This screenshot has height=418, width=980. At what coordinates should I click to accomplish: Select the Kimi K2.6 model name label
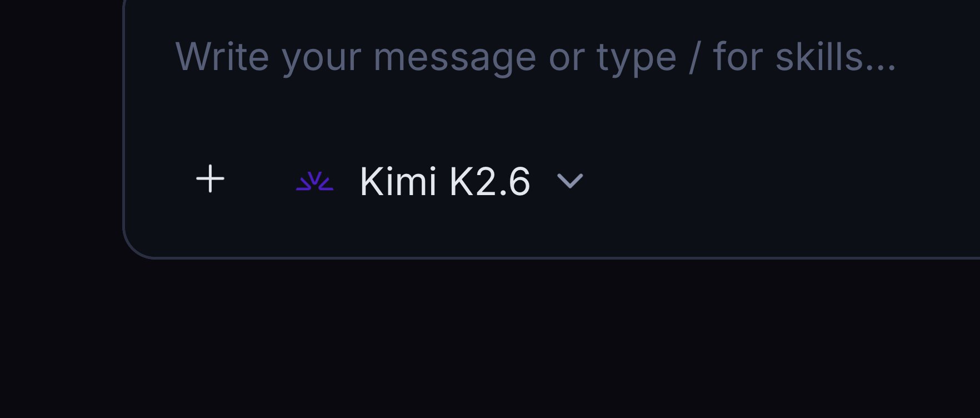coord(445,181)
